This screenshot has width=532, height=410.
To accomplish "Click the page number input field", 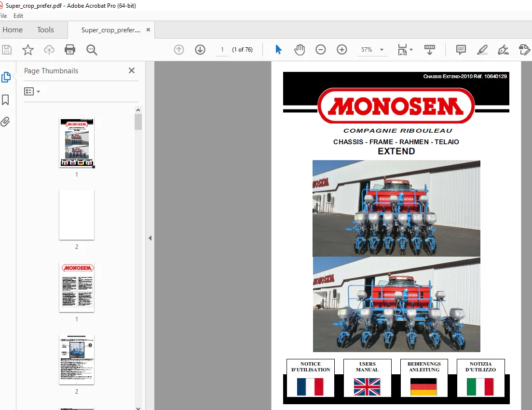I will tap(222, 50).
